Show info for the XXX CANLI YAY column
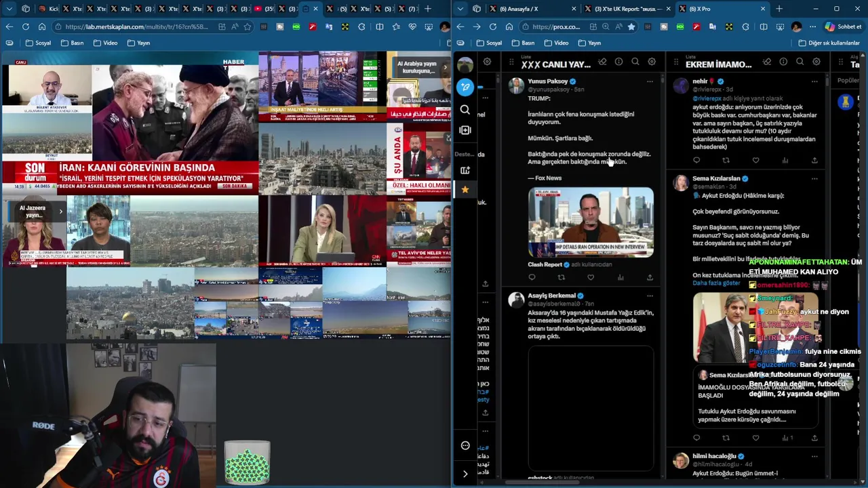This screenshot has width=868, height=488. 618,62
